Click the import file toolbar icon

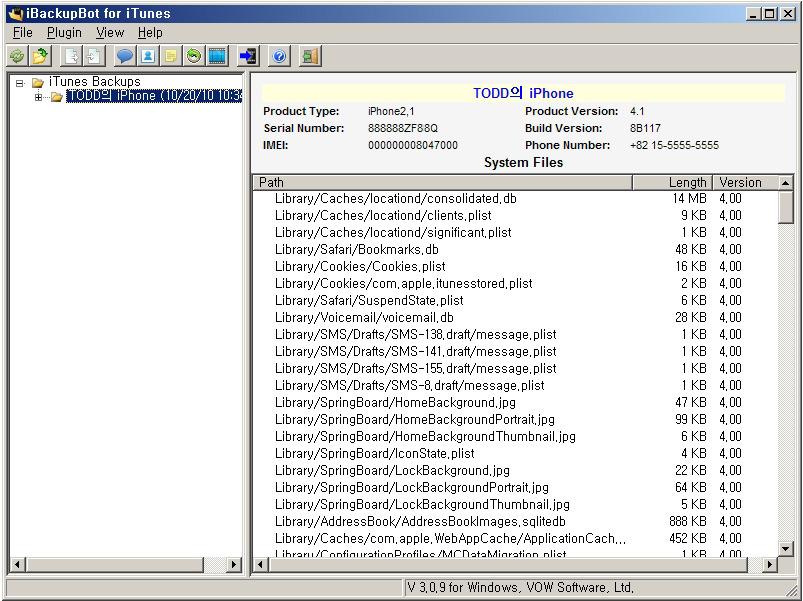coord(94,56)
